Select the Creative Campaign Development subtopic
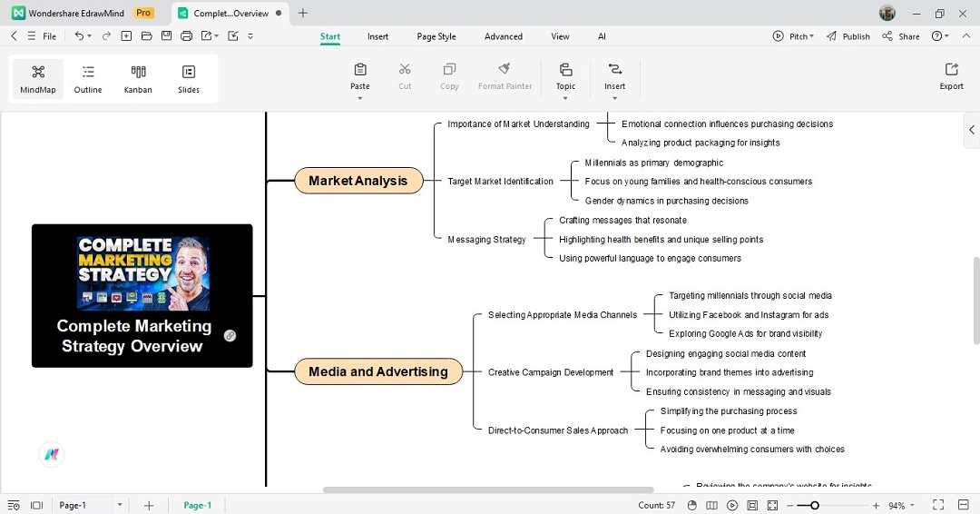The width and height of the screenshot is (980, 514). point(551,372)
